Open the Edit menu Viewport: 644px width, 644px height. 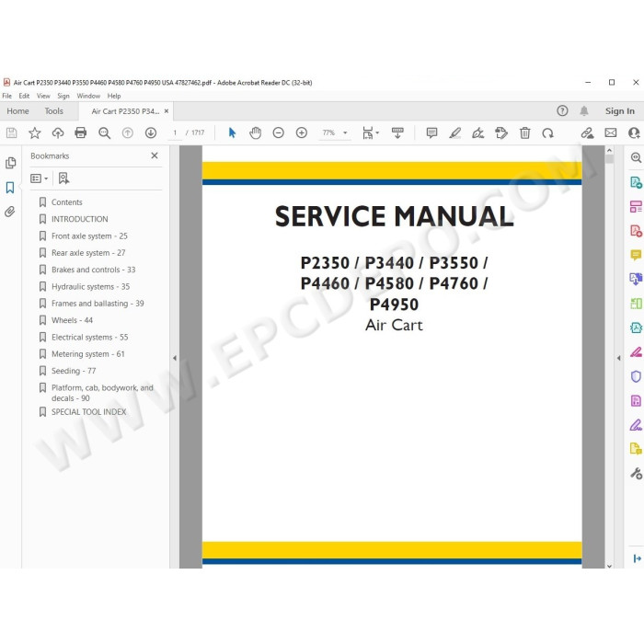(24, 96)
